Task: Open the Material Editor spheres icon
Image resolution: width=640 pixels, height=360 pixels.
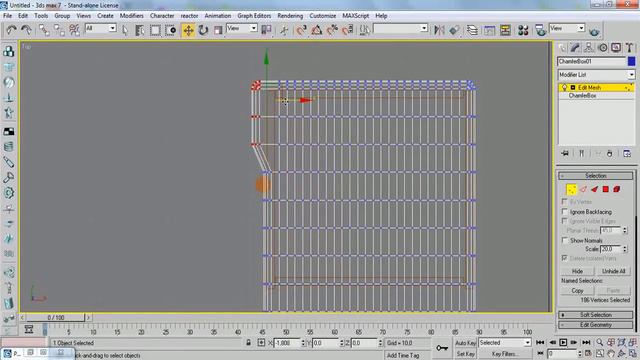Action: 523,30
